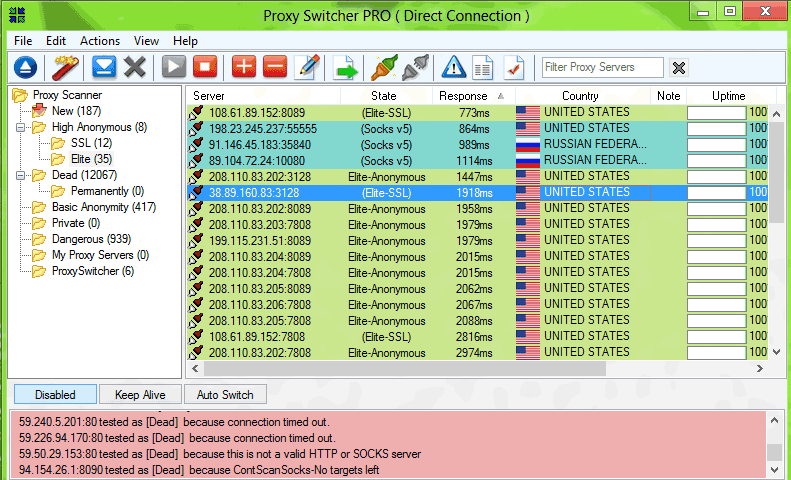
Task: Select the Permanently (0) folder
Action: [107, 191]
